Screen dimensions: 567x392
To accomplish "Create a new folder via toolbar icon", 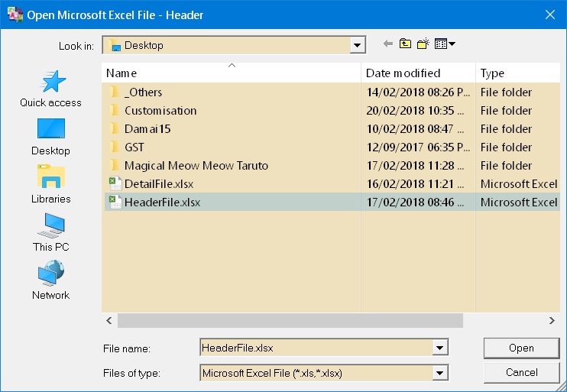I will pyautogui.click(x=423, y=44).
